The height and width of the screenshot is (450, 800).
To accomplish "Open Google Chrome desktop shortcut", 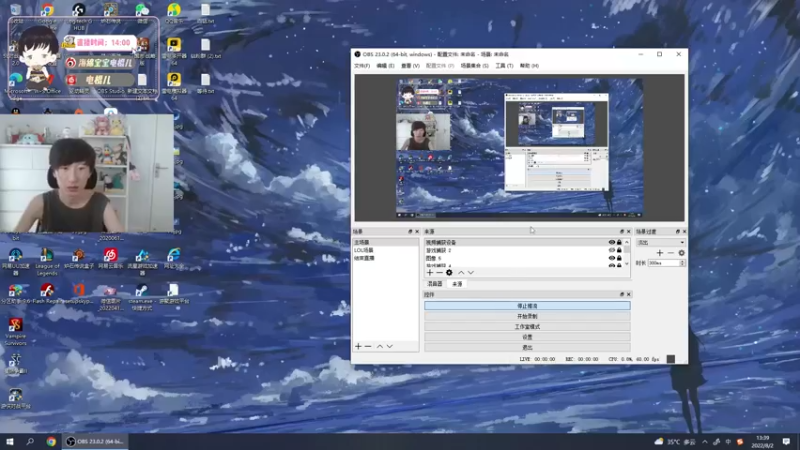I will (47, 13).
